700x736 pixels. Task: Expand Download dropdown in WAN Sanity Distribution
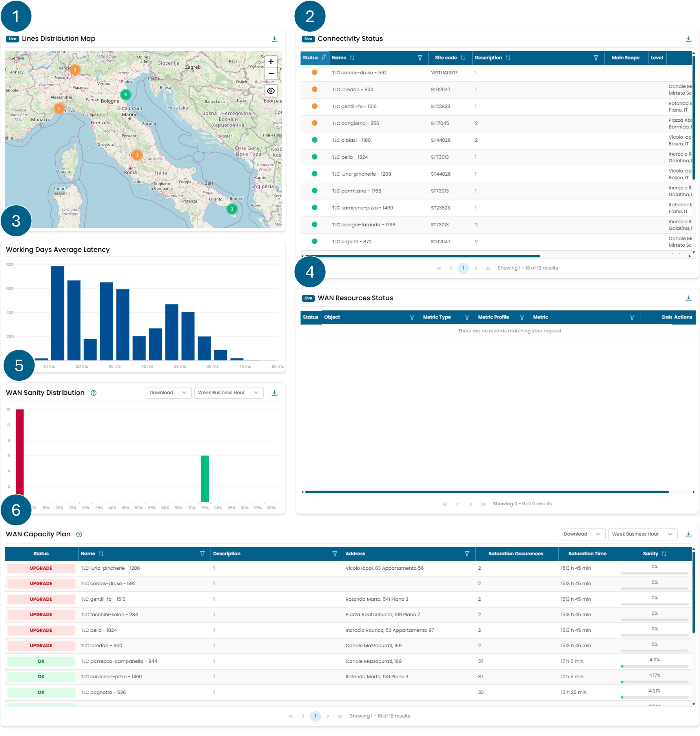[168, 393]
